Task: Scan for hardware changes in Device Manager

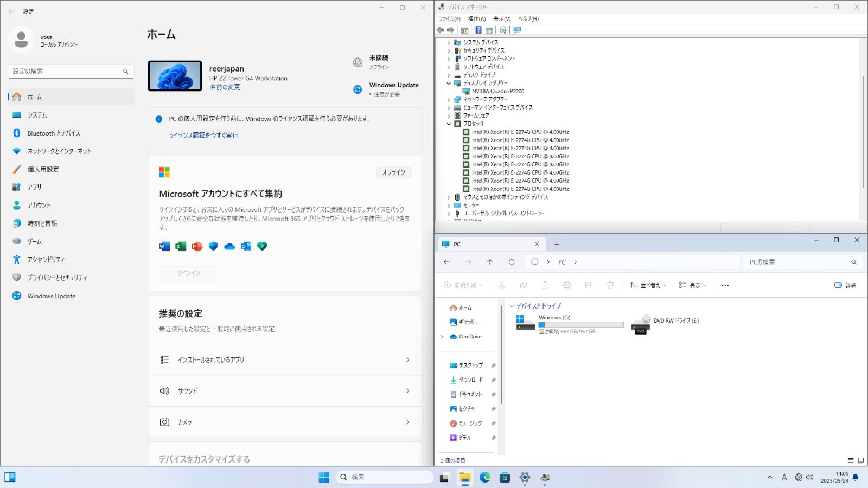Action: click(517, 30)
